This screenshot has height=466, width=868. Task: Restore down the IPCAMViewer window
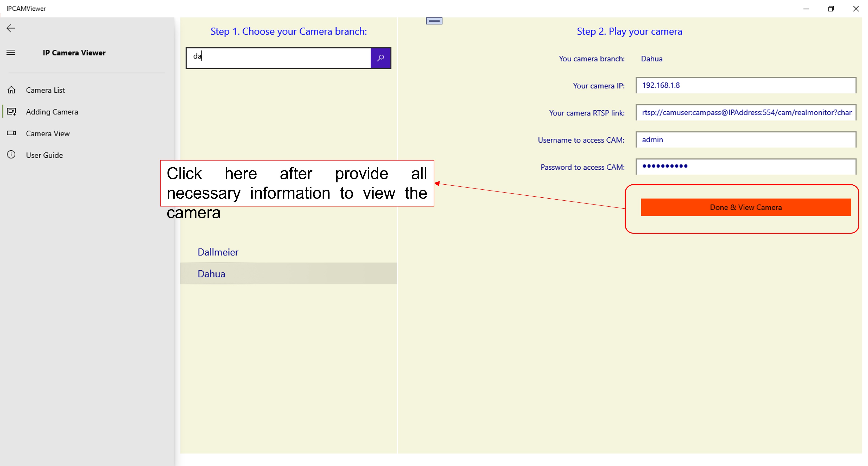pyautogui.click(x=831, y=9)
